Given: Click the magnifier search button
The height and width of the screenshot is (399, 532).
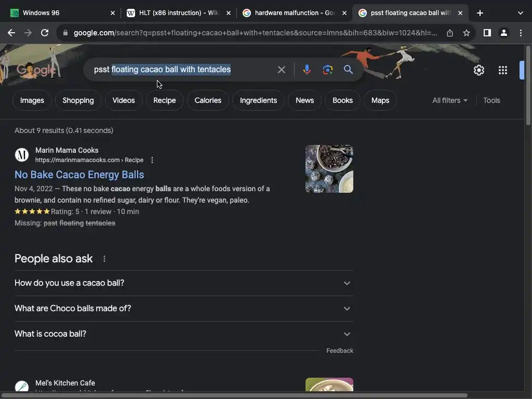Looking at the screenshot, I should (348, 70).
